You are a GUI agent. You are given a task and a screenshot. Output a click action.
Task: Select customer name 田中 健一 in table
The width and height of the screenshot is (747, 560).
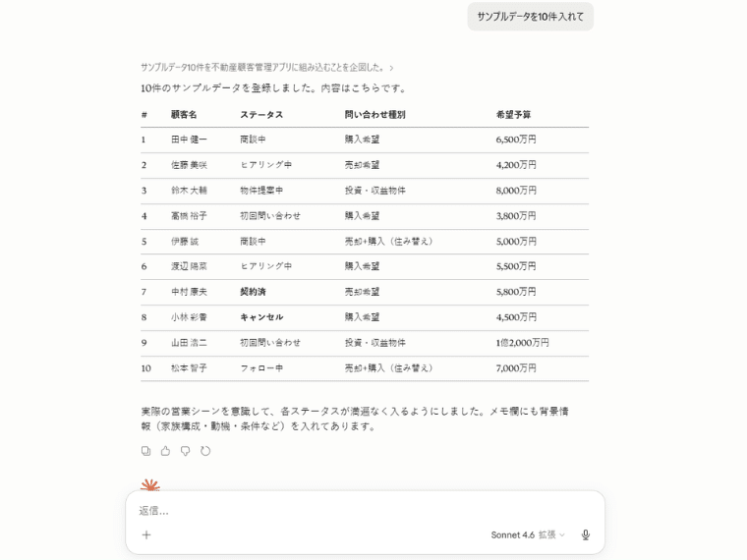click(189, 140)
